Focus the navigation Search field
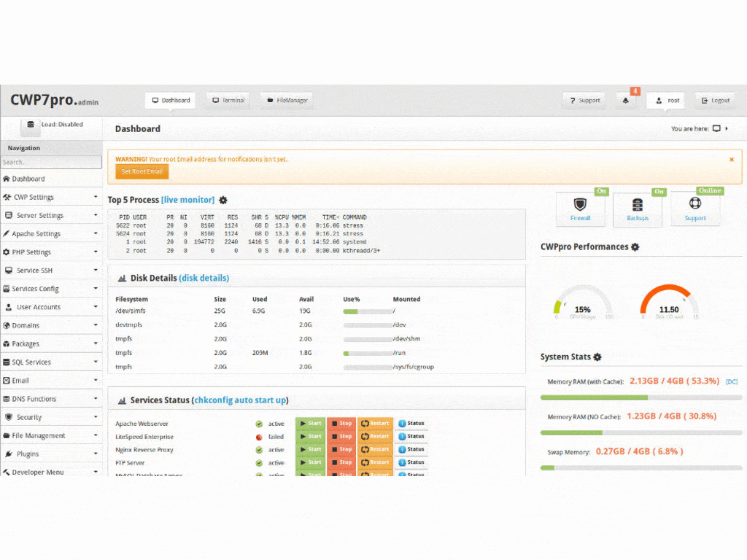This screenshot has width=747, height=560. click(52, 163)
